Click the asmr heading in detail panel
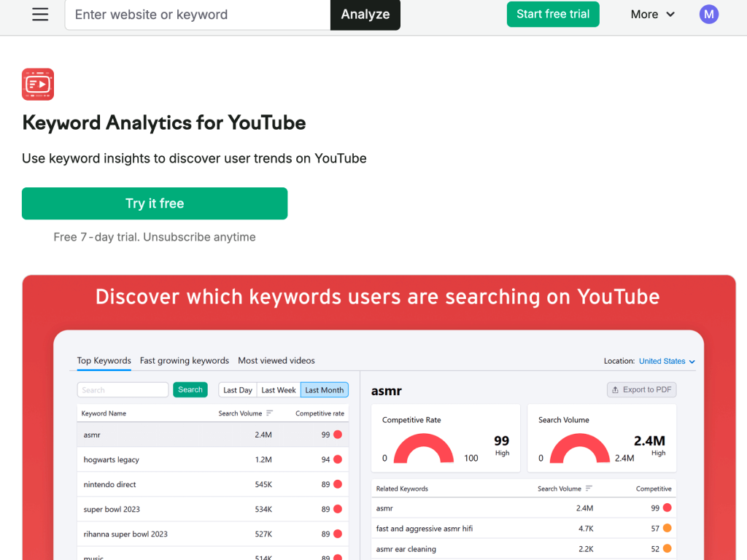Screen dimensions: 747x560 [387, 391]
